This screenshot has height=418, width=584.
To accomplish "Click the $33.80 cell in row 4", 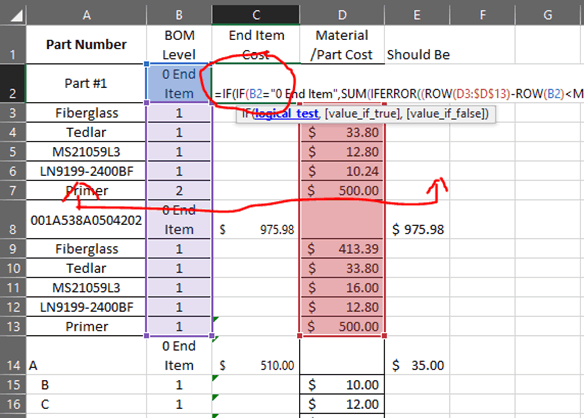I will (342, 132).
